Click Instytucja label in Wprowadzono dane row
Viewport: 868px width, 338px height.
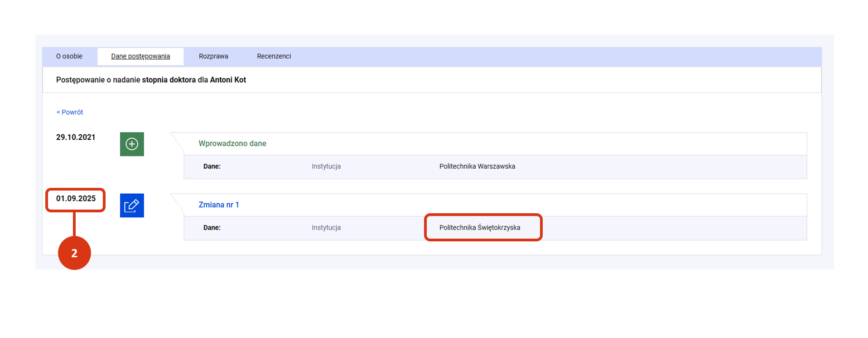326,167
